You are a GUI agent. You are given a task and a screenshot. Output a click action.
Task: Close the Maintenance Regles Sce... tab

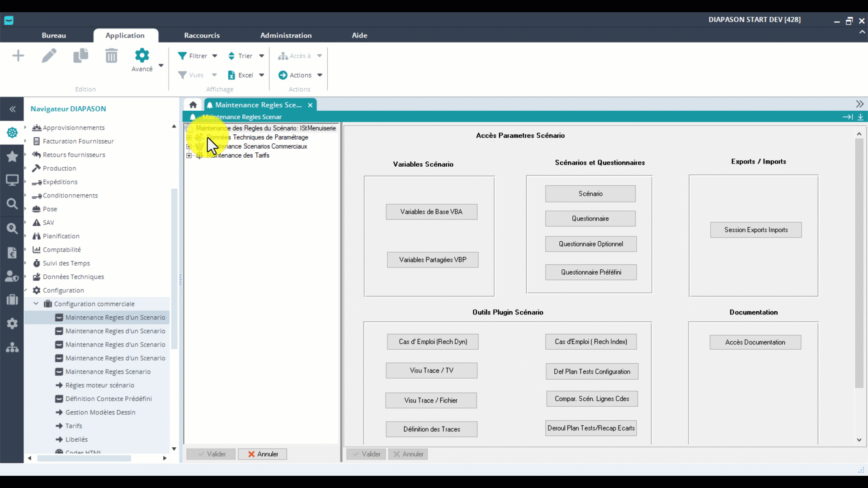(x=310, y=105)
